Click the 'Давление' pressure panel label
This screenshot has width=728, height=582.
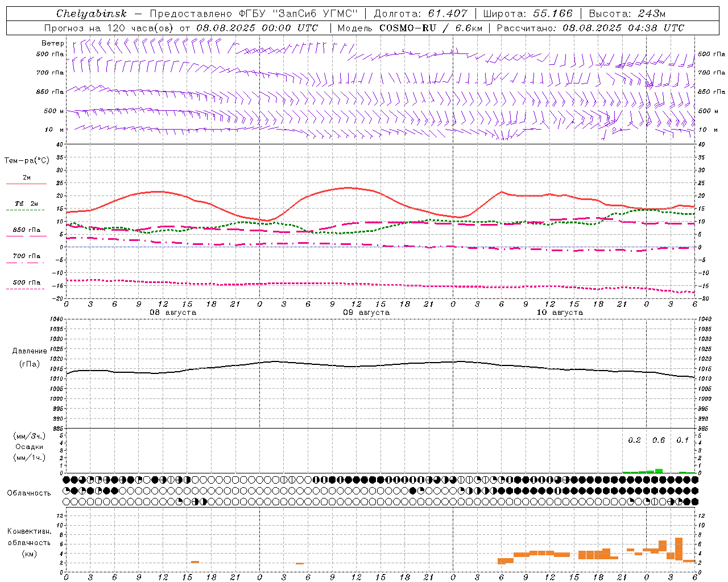(x=30, y=351)
